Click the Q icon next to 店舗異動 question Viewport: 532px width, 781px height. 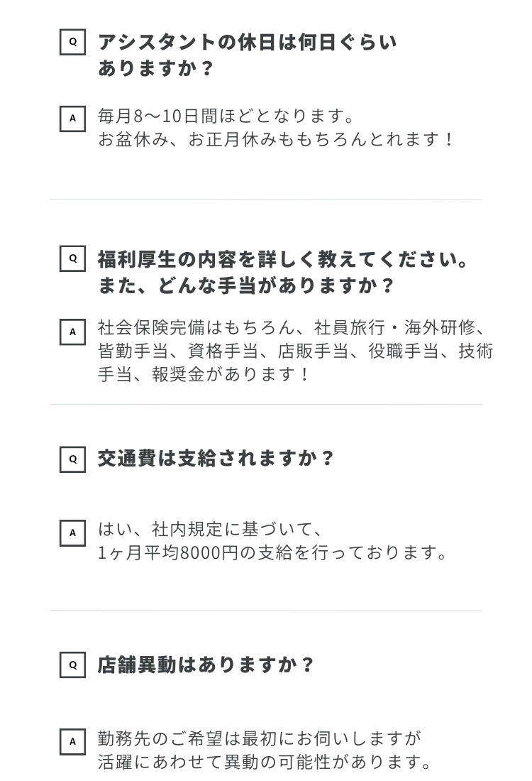click(x=72, y=665)
